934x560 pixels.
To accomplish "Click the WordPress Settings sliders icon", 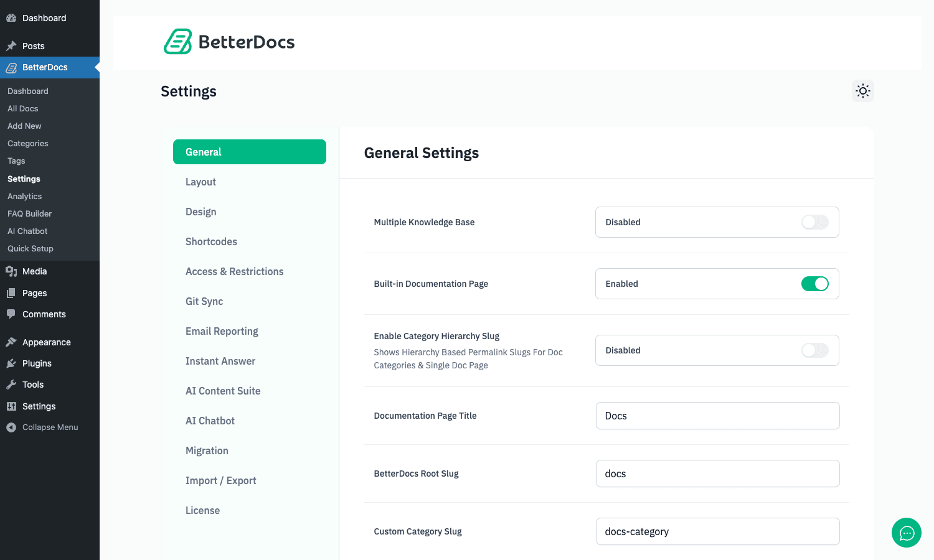I will [11, 406].
